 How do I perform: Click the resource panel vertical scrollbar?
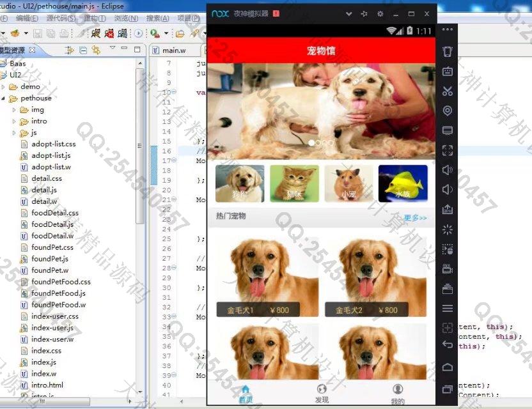click(139, 146)
